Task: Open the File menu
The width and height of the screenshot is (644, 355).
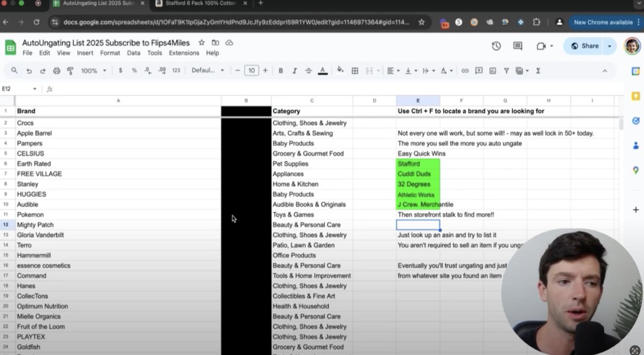Action: [27, 53]
